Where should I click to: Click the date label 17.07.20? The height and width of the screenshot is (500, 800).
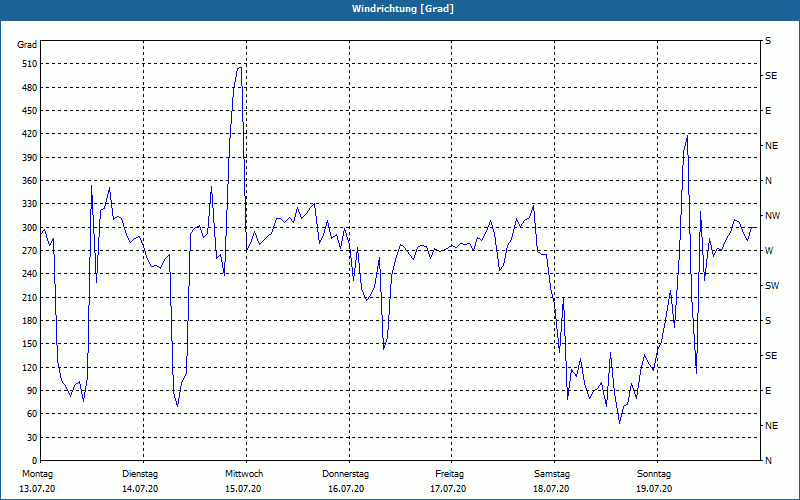448,489
